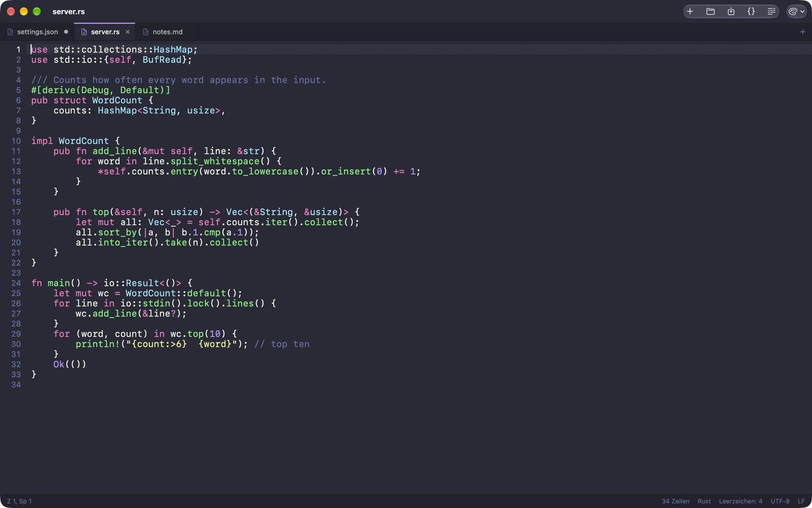Add a new tab with the tab-bar plus
This screenshot has width=812, height=508.
point(802,31)
